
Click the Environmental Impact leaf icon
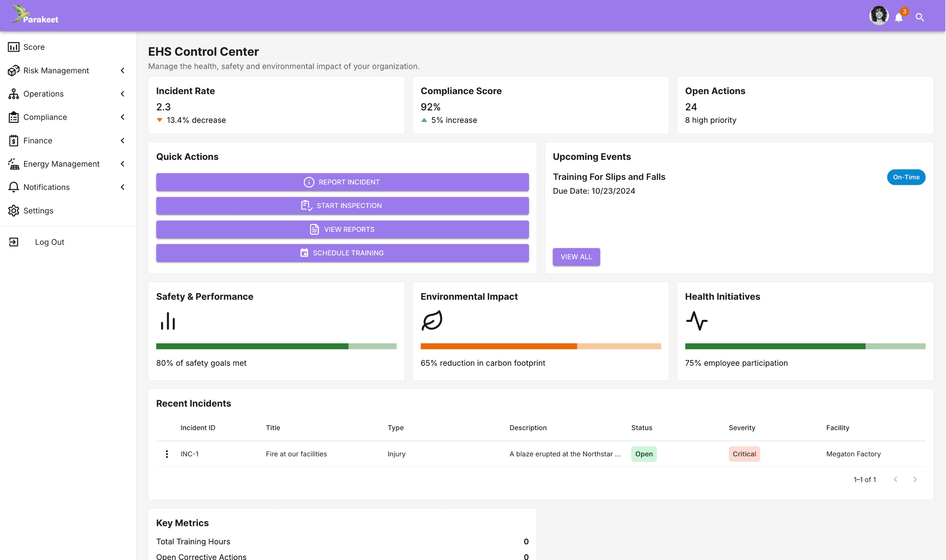point(432,320)
